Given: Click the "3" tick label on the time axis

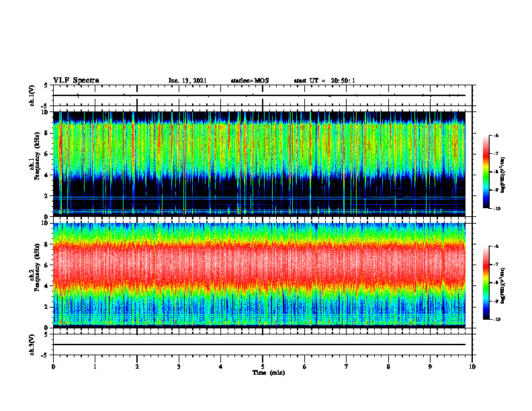Looking at the screenshot, I should pos(179,367).
